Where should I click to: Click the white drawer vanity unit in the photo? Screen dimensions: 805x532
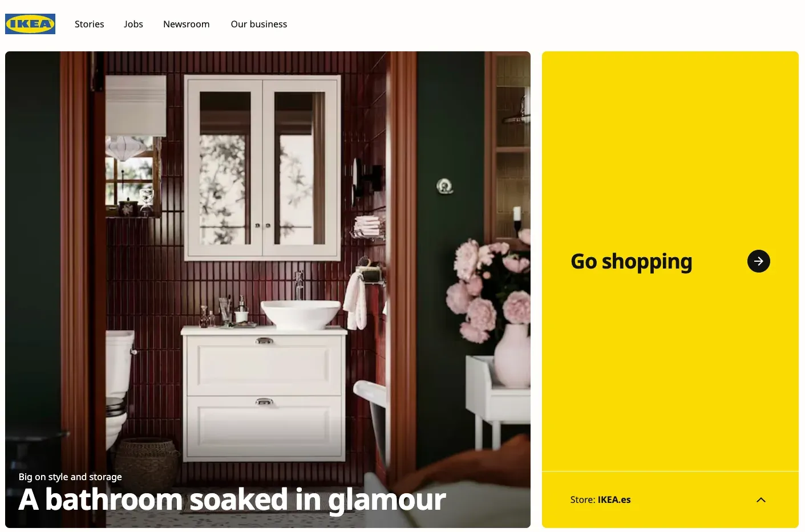pos(264,393)
